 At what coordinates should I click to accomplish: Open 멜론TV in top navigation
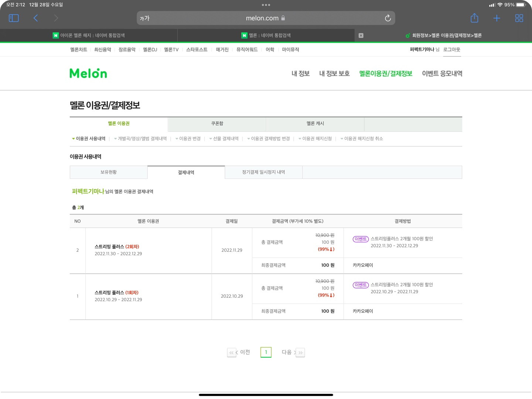pyautogui.click(x=171, y=50)
